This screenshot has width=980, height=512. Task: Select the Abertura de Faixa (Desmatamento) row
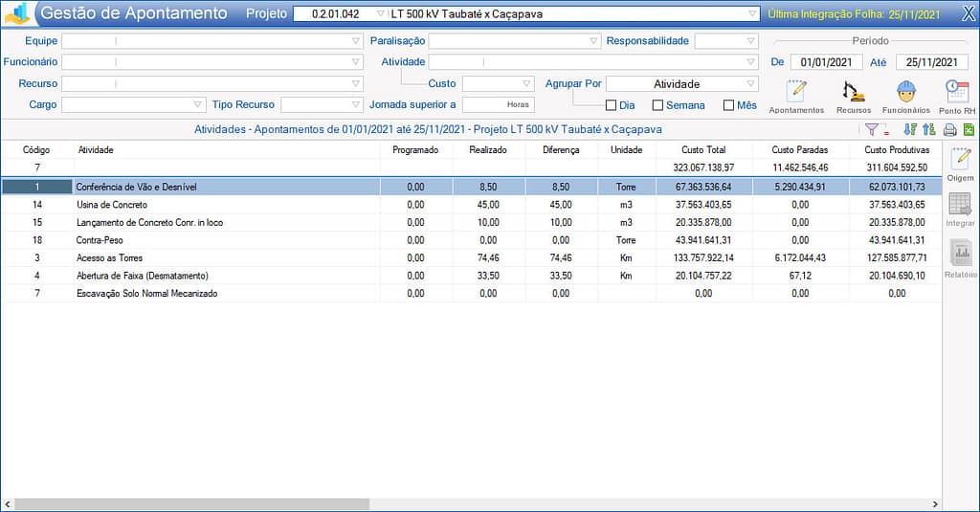click(472, 276)
